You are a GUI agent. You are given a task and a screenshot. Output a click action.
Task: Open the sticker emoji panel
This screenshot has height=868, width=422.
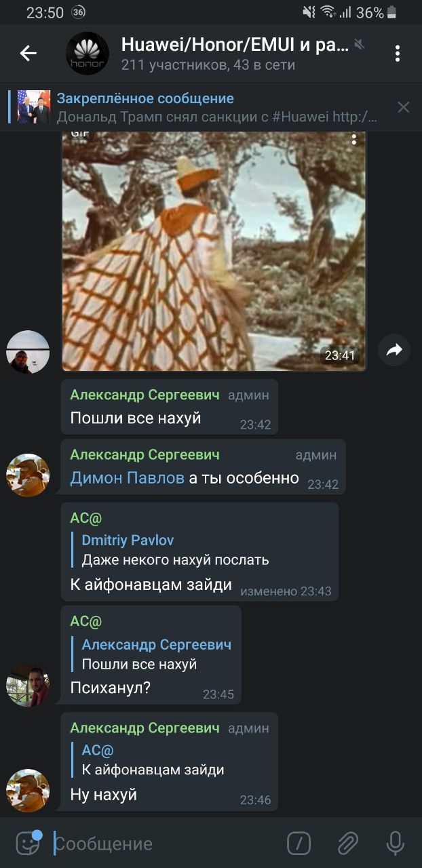tap(28, 844)
